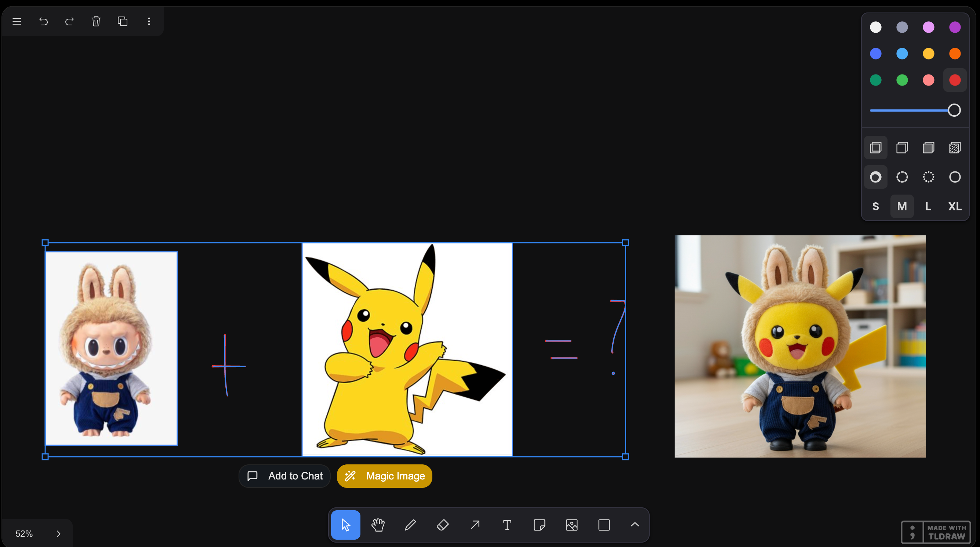Choose the Text tool
980x547 pixels.
coord(507,525)
